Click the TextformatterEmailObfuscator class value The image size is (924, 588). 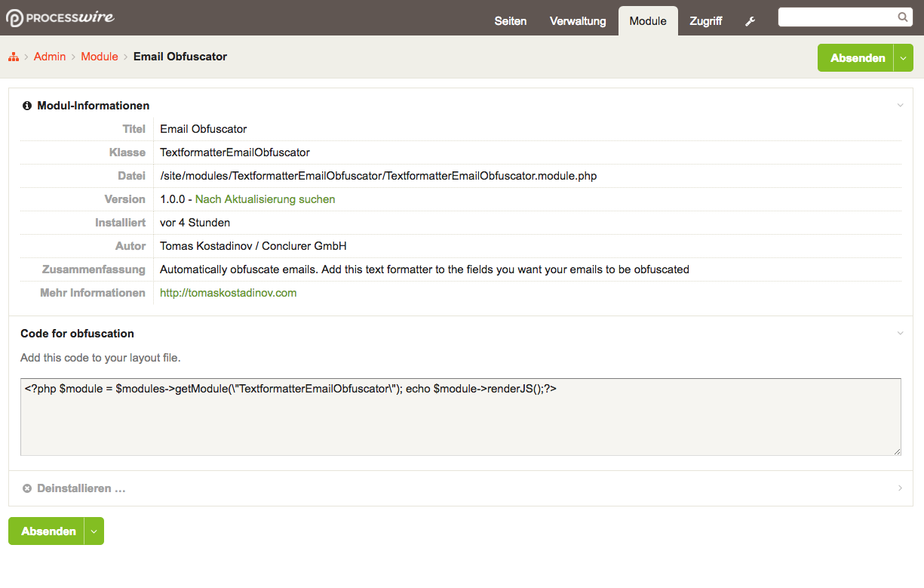coord(235,152)
